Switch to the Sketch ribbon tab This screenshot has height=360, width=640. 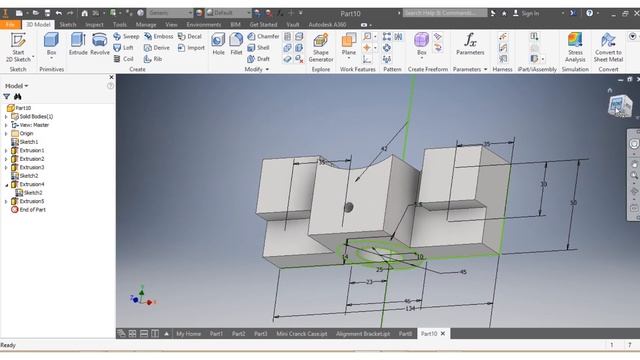click(x=68, y=24)
